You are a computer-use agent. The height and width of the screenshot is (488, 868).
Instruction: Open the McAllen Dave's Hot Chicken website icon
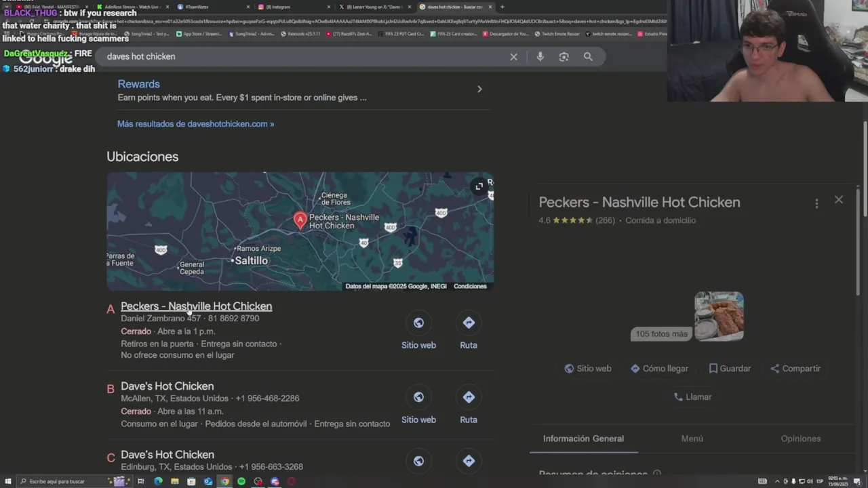coord(418,397)
